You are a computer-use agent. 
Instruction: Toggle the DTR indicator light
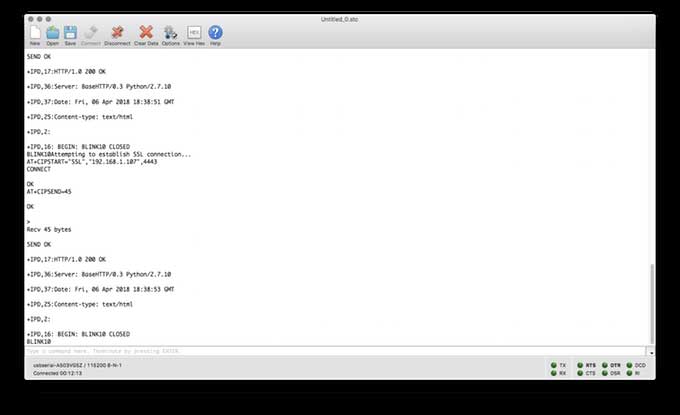(605, 366)
